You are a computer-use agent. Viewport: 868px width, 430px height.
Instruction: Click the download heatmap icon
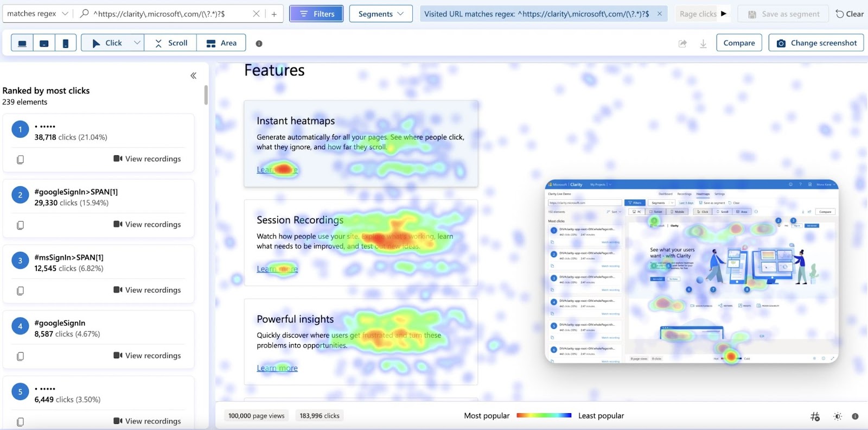[x=703, y=43]
